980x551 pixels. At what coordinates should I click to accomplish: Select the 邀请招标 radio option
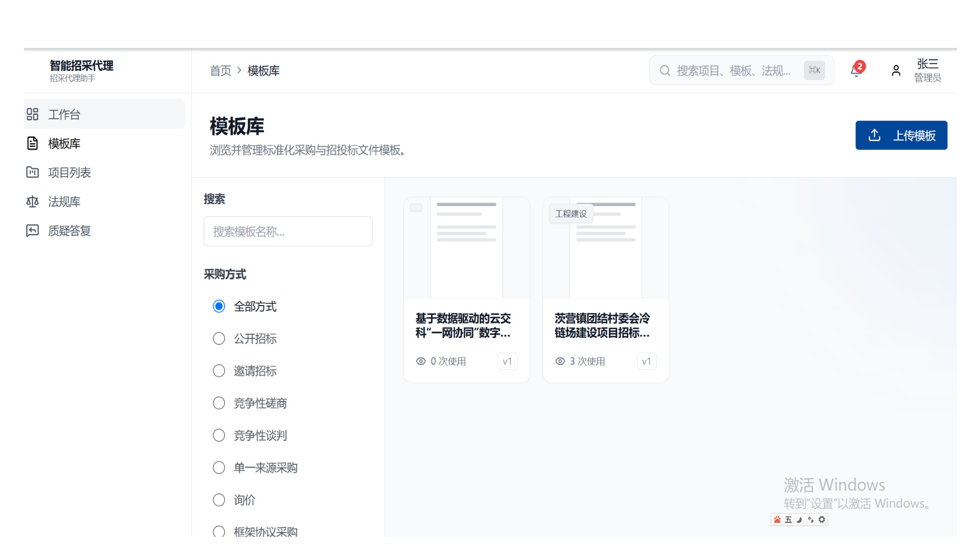[x=219, y=370]
